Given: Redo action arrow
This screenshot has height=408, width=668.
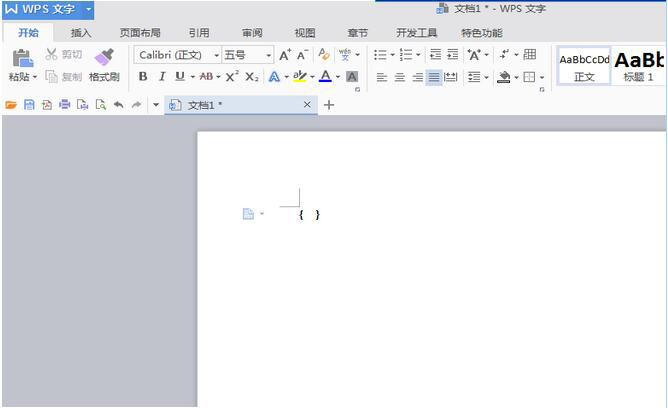Looking at the screenshot, I should [136, 105].
